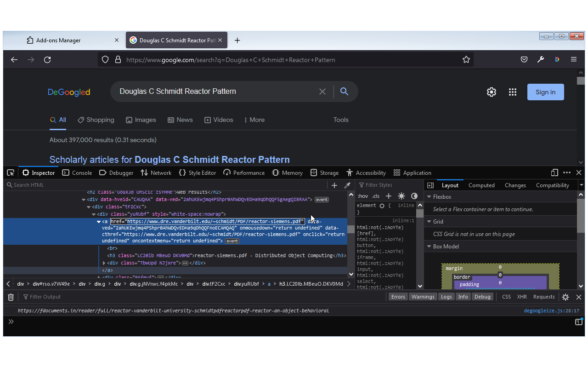Add a new CSS rule
The image size is (588, 368).
pos(389,196)
